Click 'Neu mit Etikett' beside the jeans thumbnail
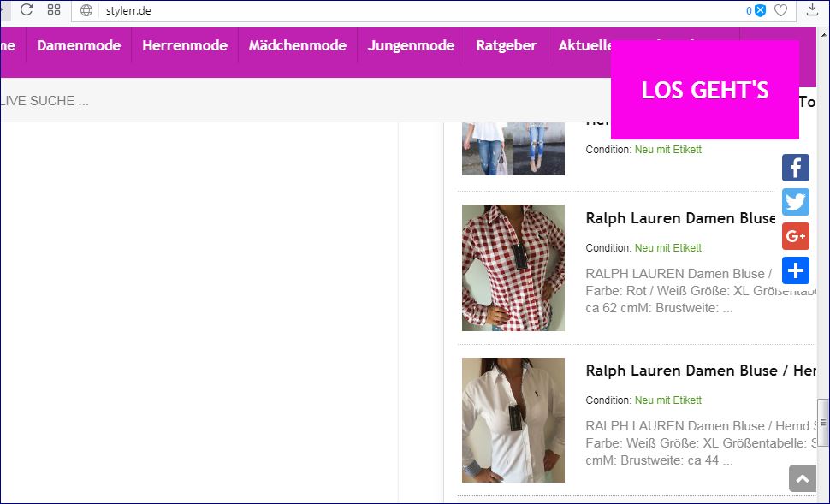 (x=668, y=149)
